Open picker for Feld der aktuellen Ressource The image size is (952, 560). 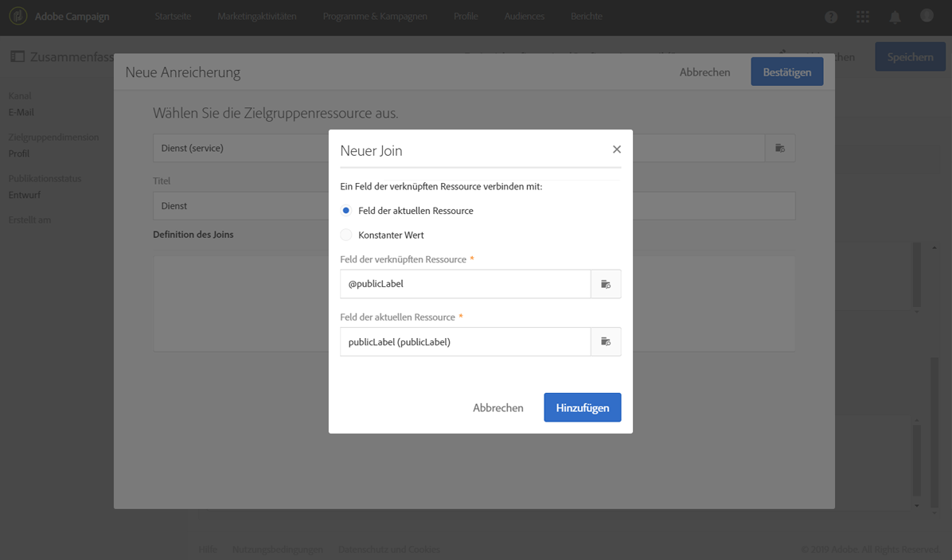click(606, 342)
